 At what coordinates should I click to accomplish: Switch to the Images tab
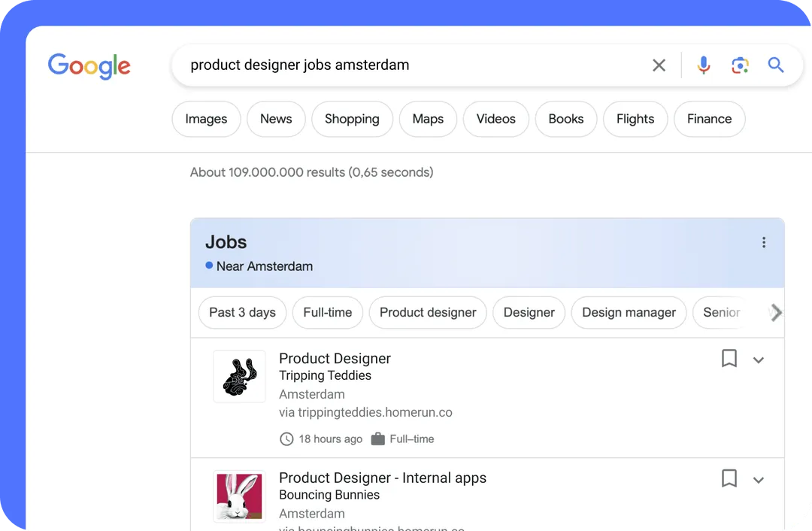[x=206, y=119]
